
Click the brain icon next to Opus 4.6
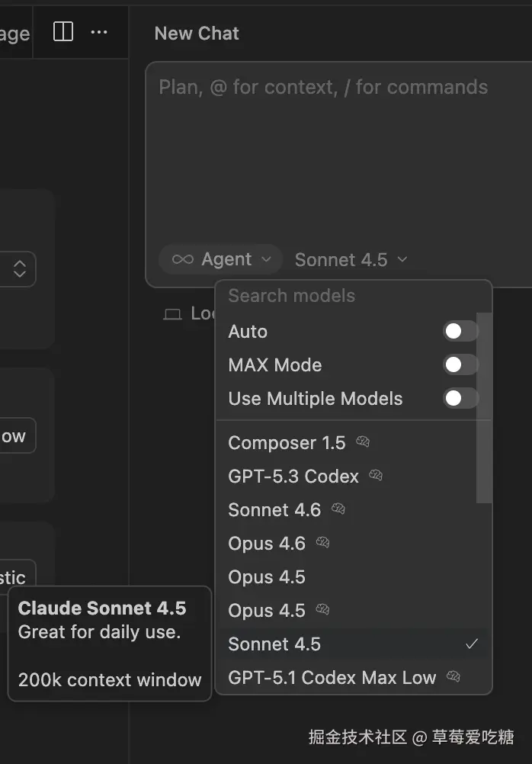tap(323, 543)
